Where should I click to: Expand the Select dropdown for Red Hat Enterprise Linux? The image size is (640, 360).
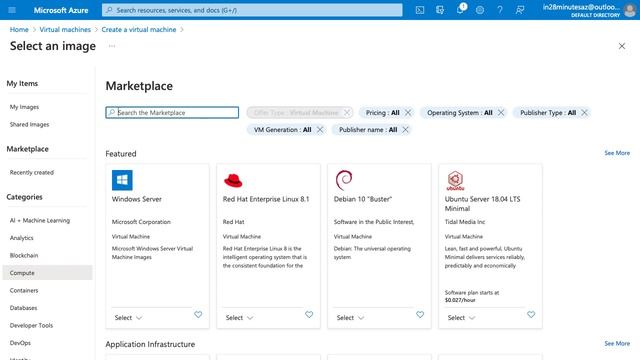(x=239, y=318)
